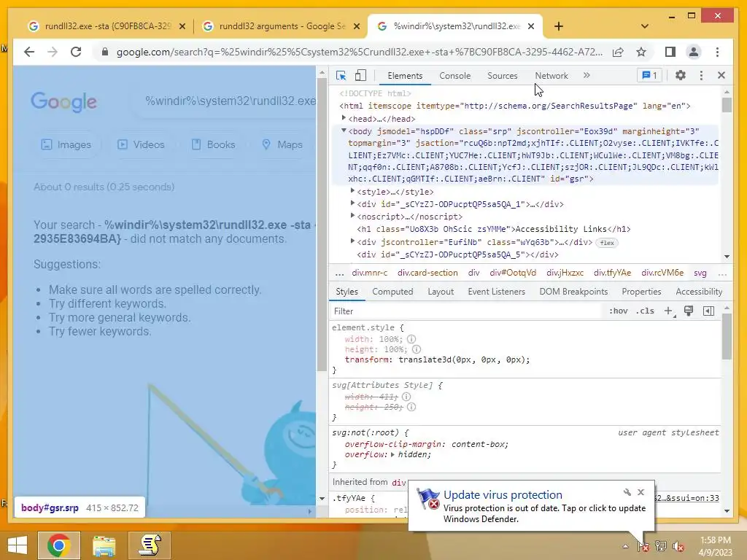The height and width of the screenshot is (560, 747).
Task: Reload the Google search page
Action: [76, 52]
